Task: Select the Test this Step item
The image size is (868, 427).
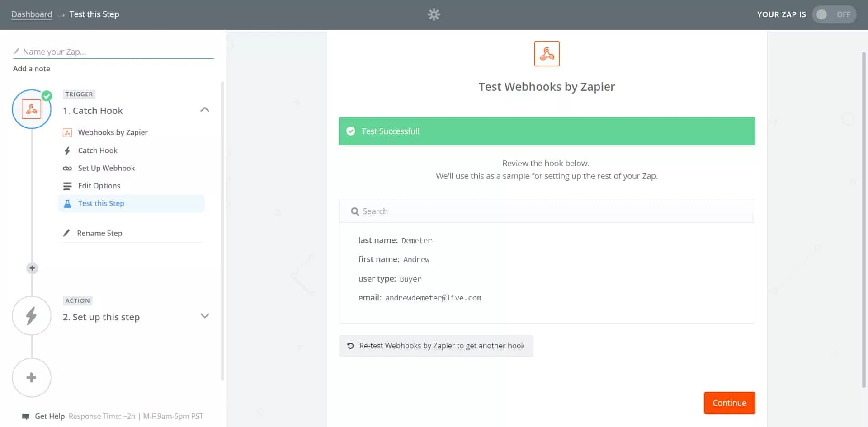Action: click(131, 203)
